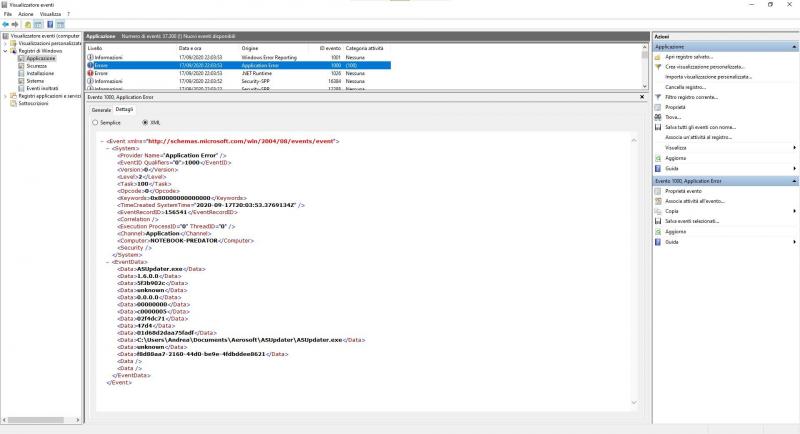
Task: Select the XML view radio button
Action: [x=145, y=123]
